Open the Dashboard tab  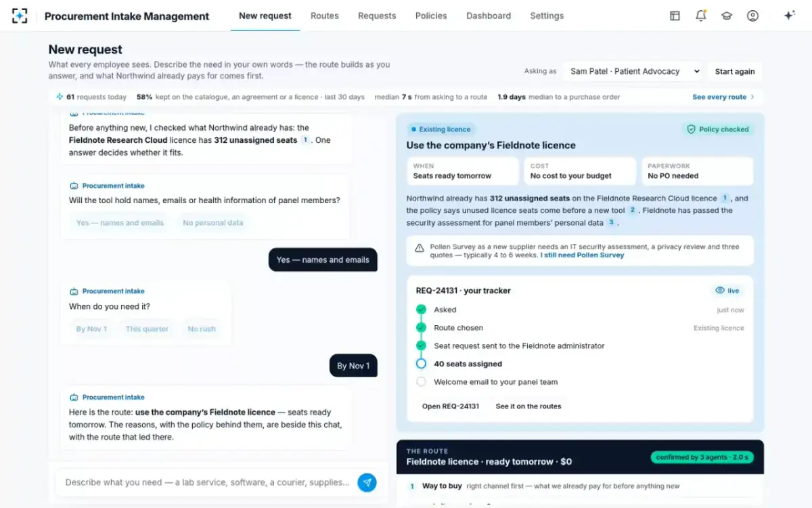[489, 16]
